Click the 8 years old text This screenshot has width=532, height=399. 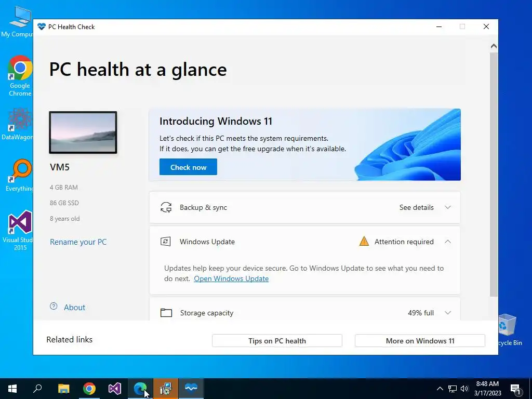(65, 219)
